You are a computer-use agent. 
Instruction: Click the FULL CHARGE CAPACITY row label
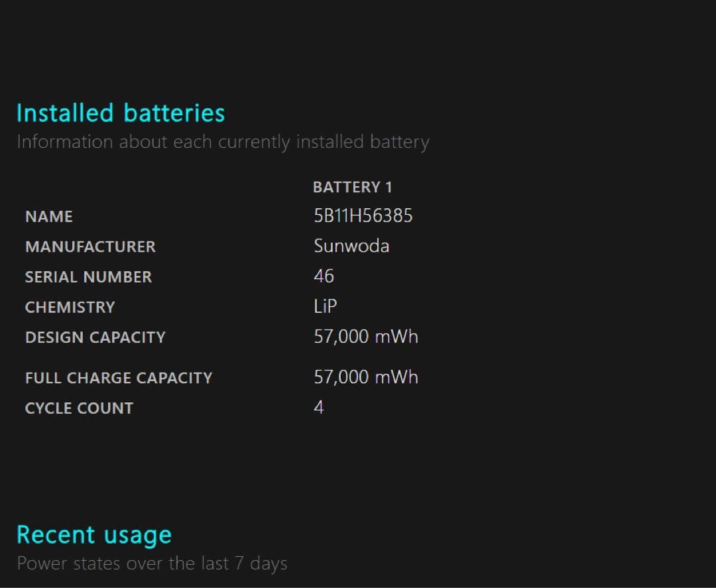coord(119,378)
